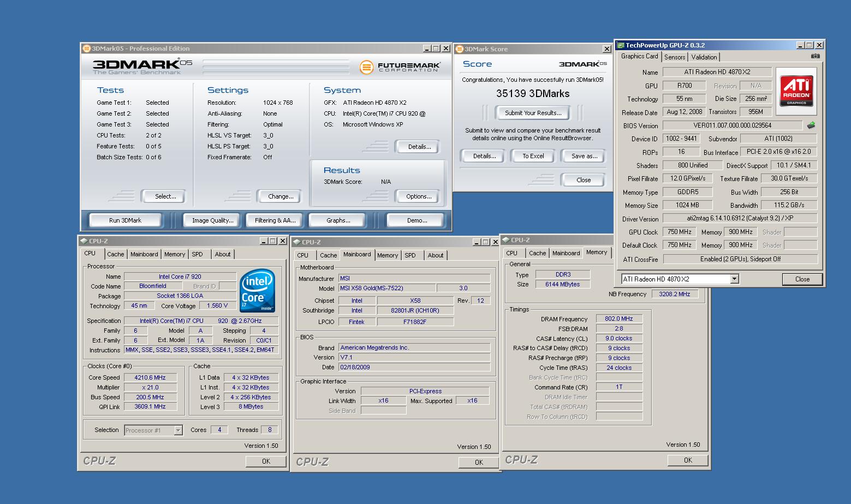Click Close button in GPU-Z window

802,279
